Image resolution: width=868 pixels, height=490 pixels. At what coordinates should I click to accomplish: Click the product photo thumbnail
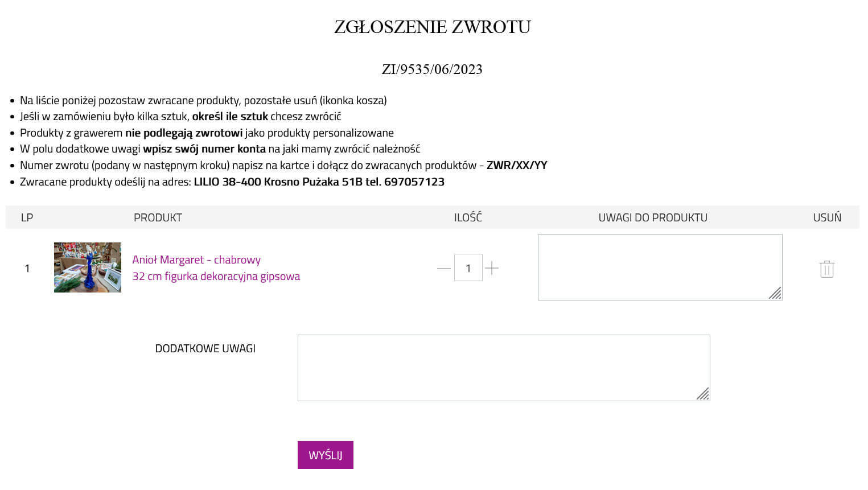[87, 267]
